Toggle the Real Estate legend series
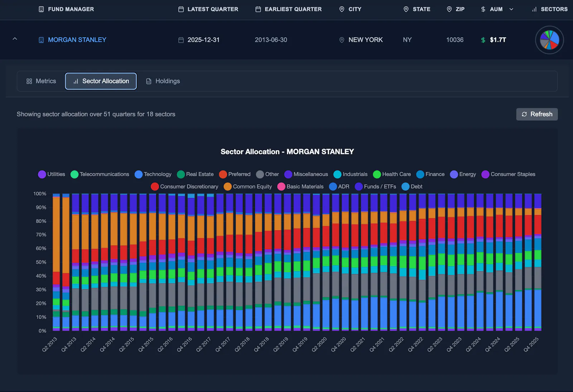This screenshot has height=392, width=573. tap(195, 174)
